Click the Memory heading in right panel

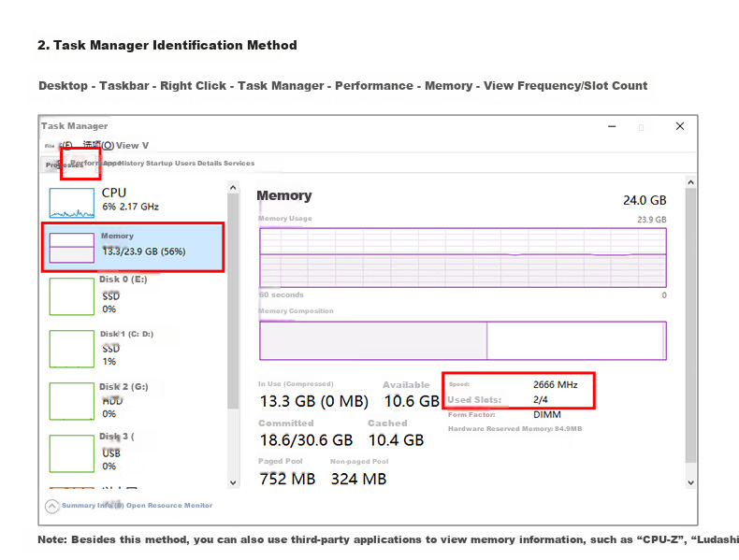coord(284,195)
